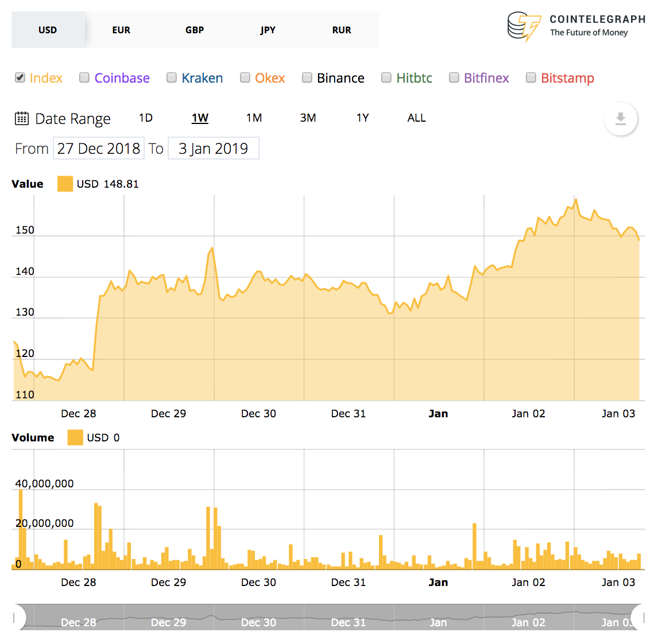658x644 pixels.
Task: Click the chart download icon
Action: click(621, 119)
